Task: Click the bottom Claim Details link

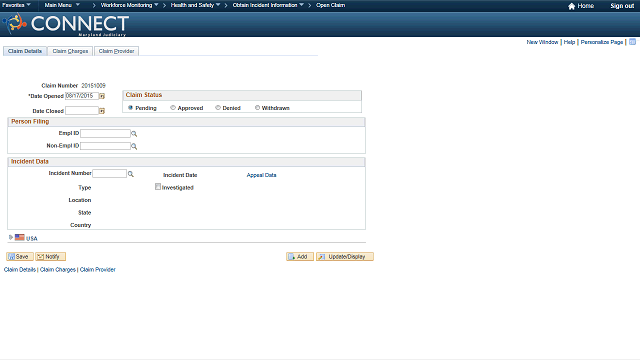Action: (20, 270)
